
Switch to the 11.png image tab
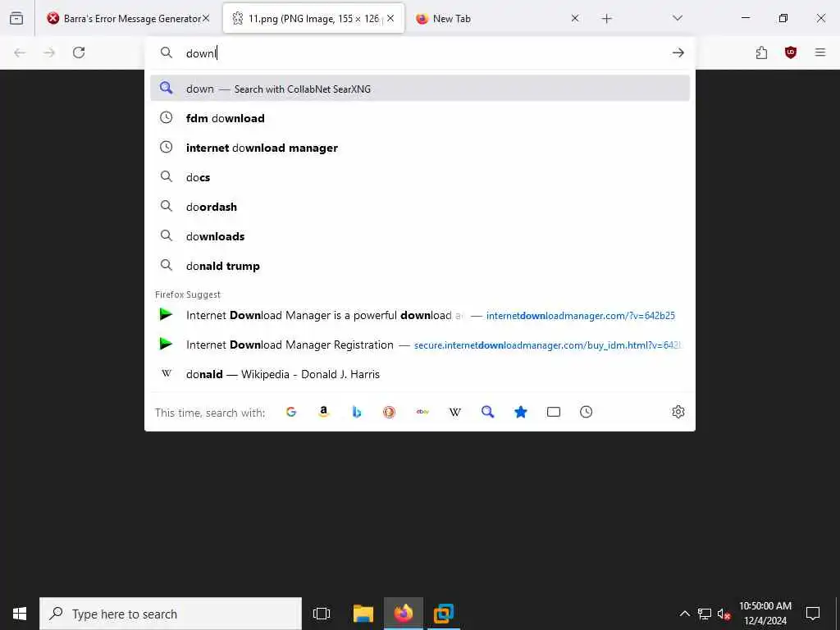[313, 19]
